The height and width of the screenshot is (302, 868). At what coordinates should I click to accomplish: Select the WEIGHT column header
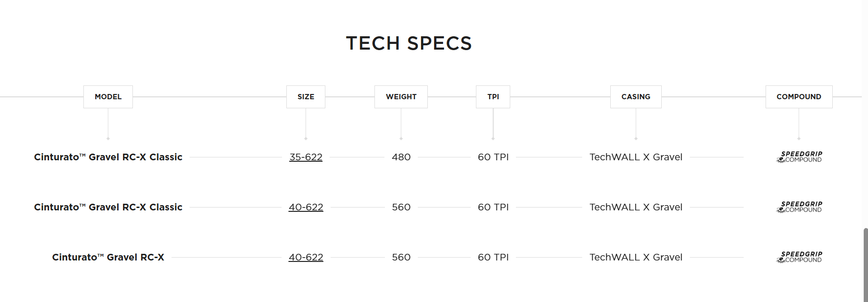401,97
